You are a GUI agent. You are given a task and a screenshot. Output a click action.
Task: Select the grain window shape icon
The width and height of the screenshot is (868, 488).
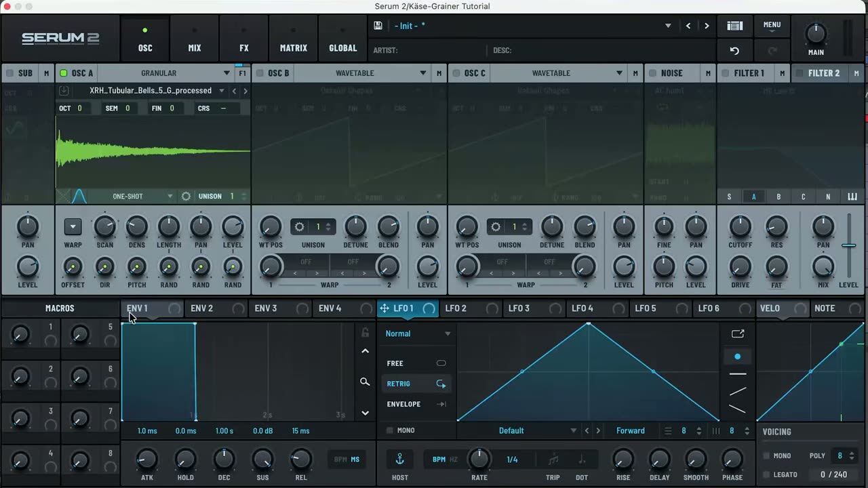79,197
